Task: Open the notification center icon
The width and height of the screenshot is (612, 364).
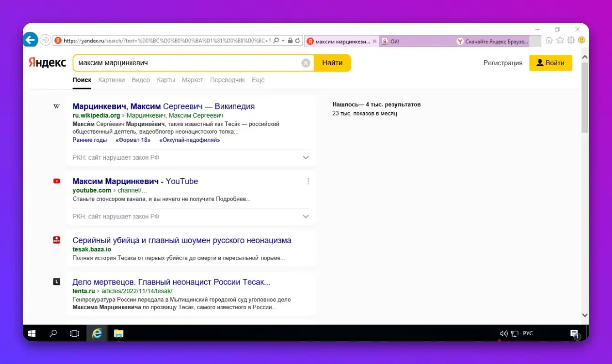Action: coord(575,334)
